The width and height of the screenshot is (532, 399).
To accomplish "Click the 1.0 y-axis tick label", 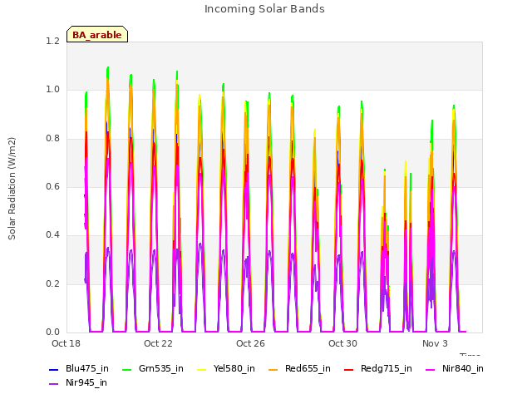I will coord(52,90).
